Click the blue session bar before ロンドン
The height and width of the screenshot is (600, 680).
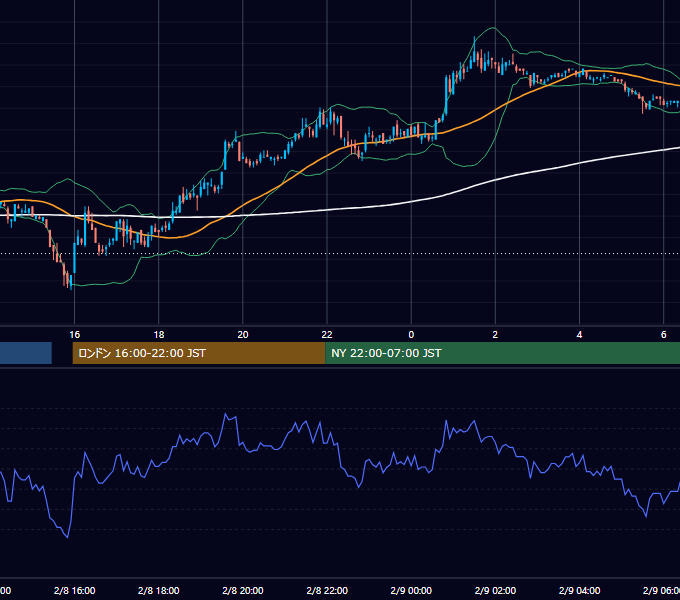click(x=26, y=353)
